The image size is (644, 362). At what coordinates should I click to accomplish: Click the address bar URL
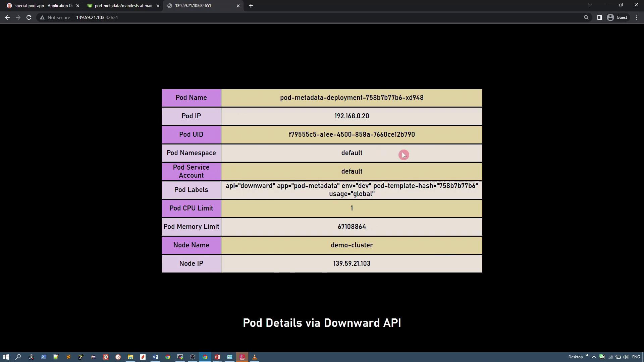tap(97, 17)
